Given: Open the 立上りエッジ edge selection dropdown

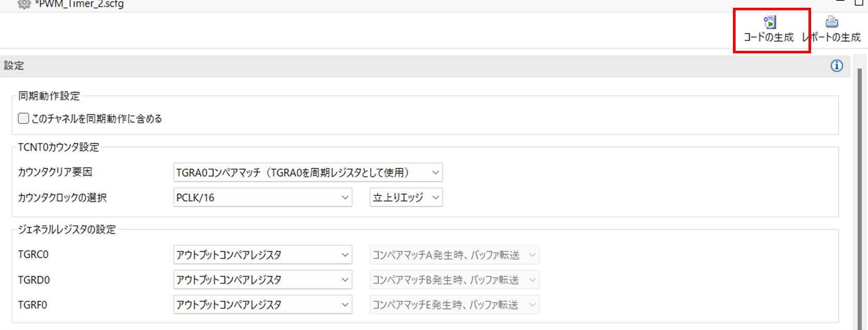Looking at the screenshot, I should (x=406, y=197).
